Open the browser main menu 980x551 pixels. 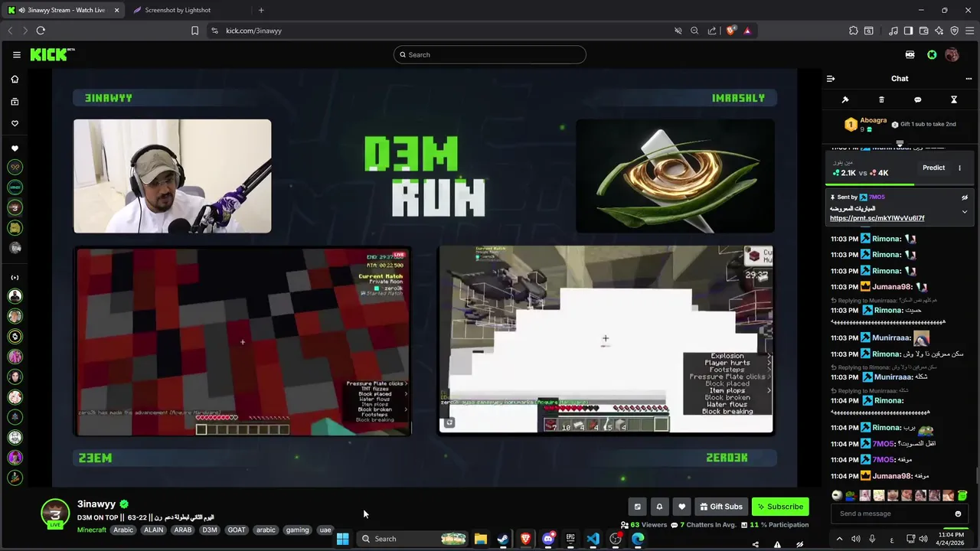click(969, 31)
